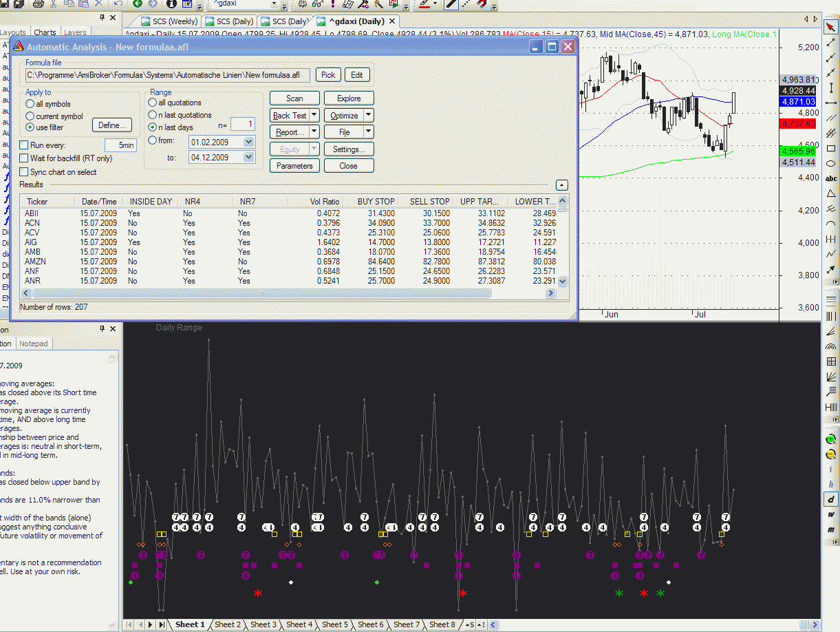Click the results table horizontal scrollbar

(x=289, y=293)
